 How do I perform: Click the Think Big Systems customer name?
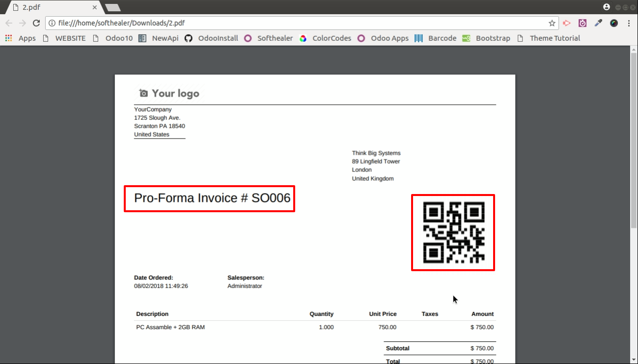376,153
